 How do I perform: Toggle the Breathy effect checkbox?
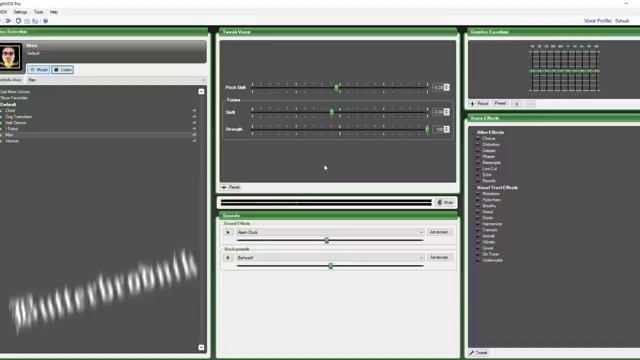point(478,206)
